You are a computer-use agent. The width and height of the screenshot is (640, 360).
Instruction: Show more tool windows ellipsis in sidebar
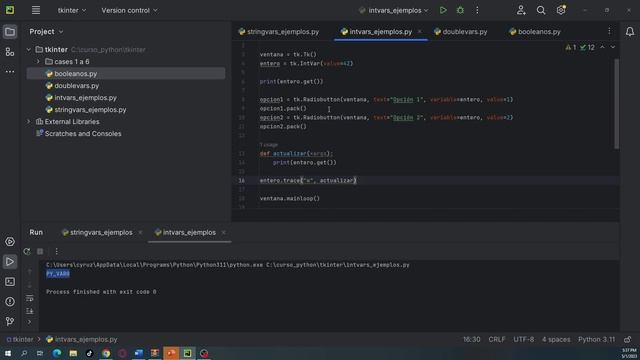[x=10, y=71]
